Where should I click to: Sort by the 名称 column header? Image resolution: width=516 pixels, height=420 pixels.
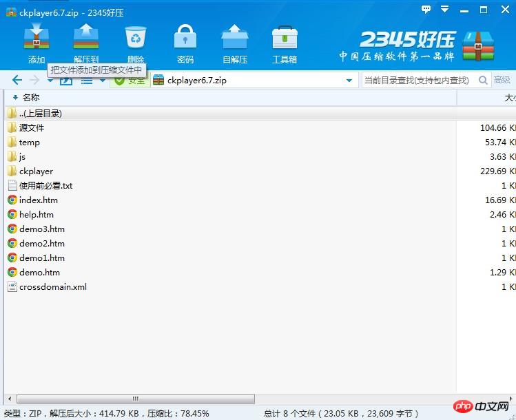pos(230,98)
